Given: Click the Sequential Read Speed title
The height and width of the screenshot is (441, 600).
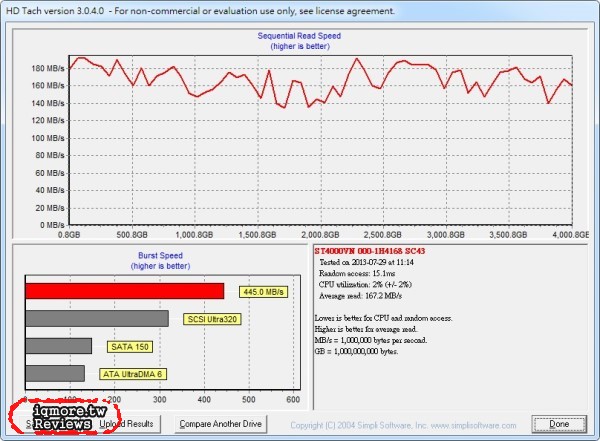Looking at the screenshot, I should (x=299, y=36).
